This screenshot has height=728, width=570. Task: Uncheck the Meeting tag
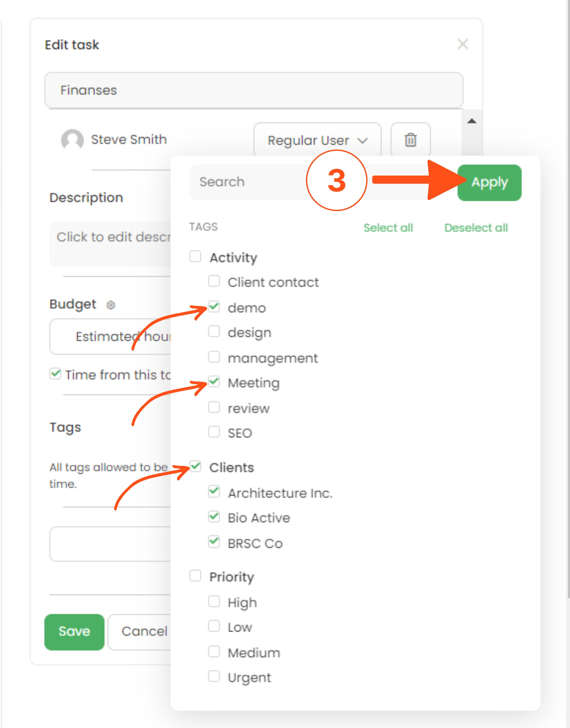click(x=214, y=381)
